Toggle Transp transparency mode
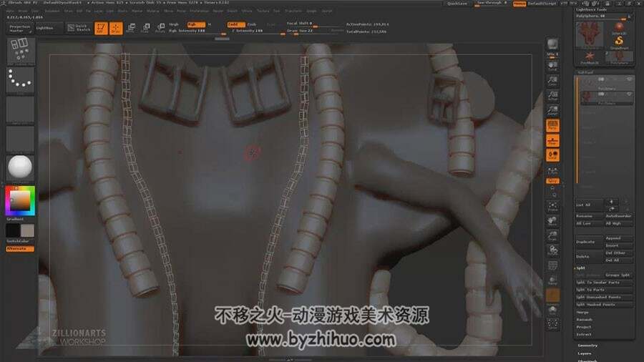 pyautogui.click(x=552, y=280)
